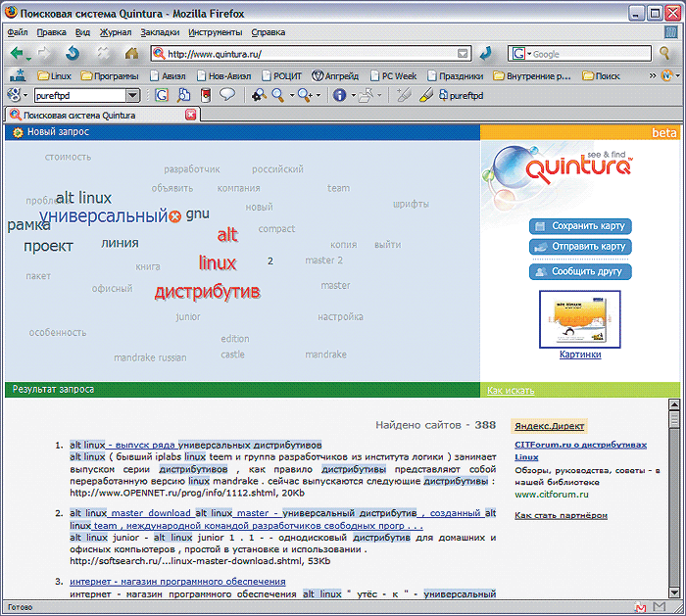Open the Инструменты menu

coord(216,32)
